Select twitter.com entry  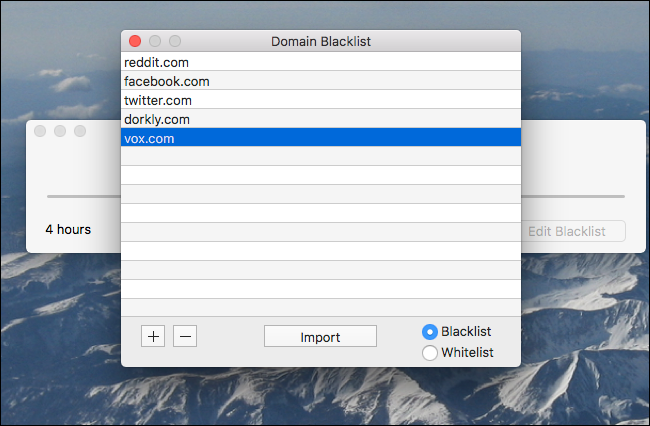point(321,100)
